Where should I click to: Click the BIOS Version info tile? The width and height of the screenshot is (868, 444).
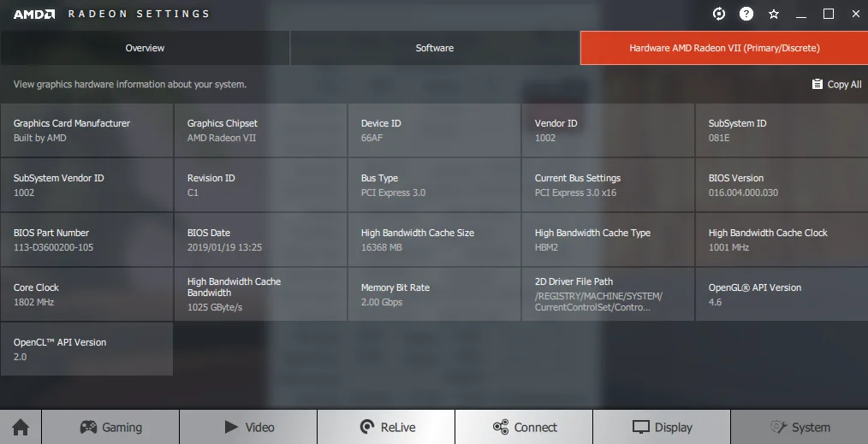click(782, 185)
